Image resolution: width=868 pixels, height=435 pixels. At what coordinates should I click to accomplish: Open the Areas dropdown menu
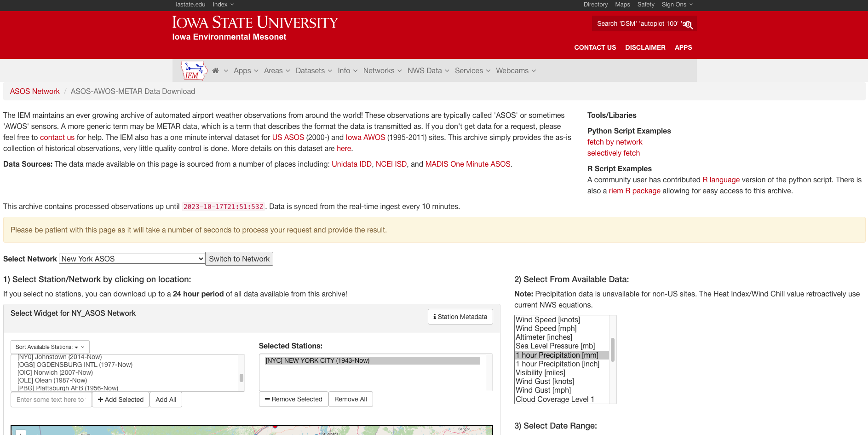(x=277, y=71)
